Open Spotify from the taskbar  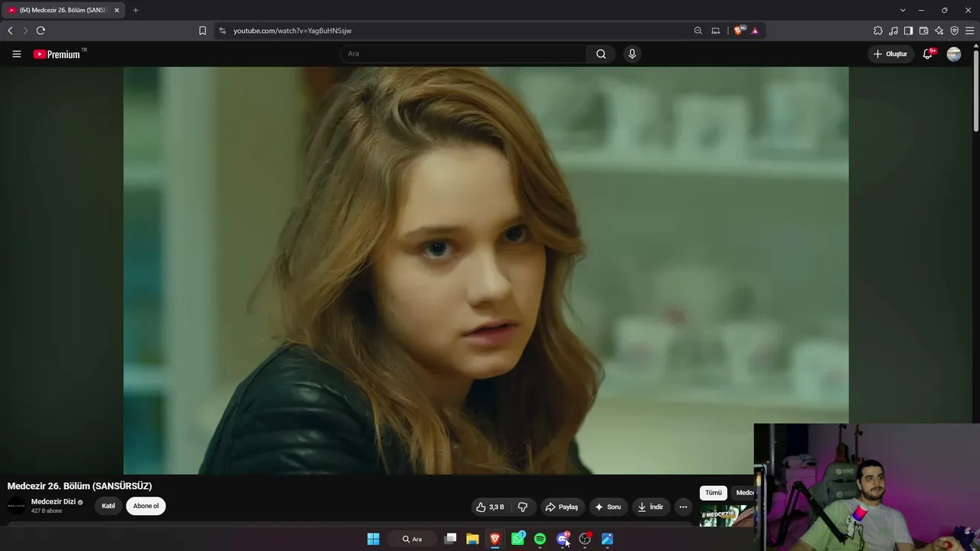coord(540,540)
